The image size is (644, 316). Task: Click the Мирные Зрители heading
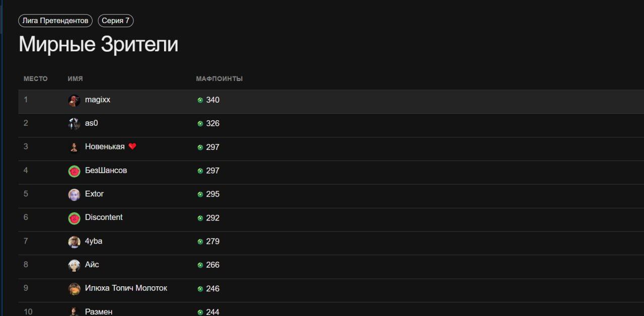tap(99, 44)
